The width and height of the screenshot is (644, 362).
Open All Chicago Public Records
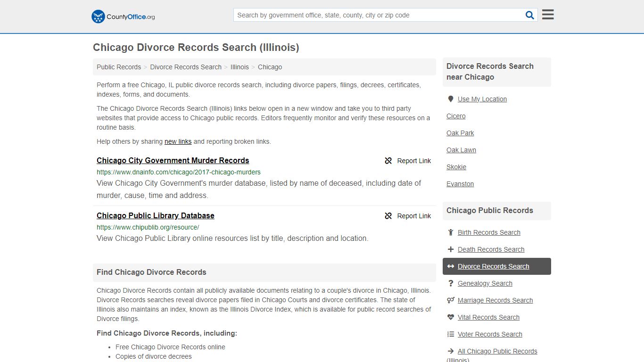click(497, 351)
